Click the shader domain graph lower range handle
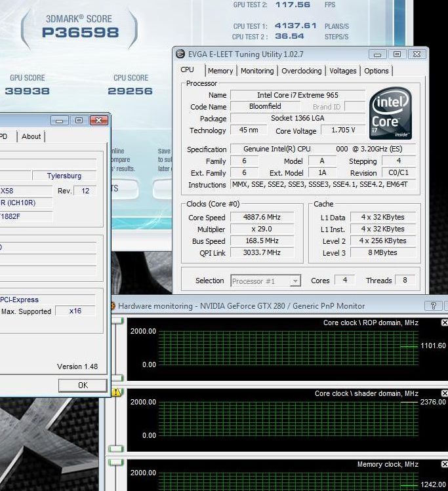This screenshot has width=448, height=491. [116, 449]
